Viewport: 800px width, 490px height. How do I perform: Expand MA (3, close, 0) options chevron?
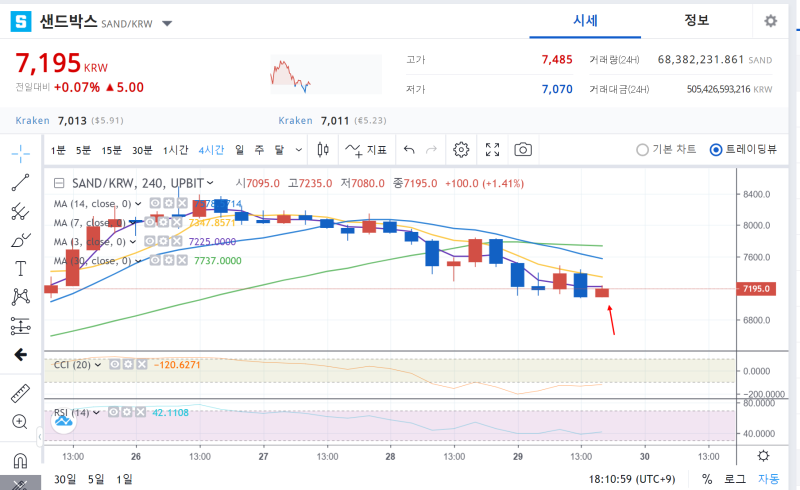[133, 241]
